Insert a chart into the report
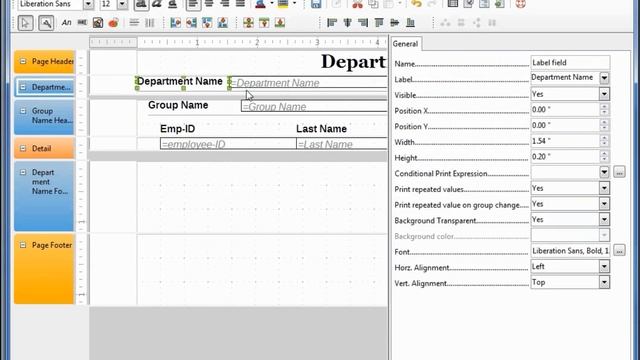This screenshot has height=360, width=640. coord(113,23)
